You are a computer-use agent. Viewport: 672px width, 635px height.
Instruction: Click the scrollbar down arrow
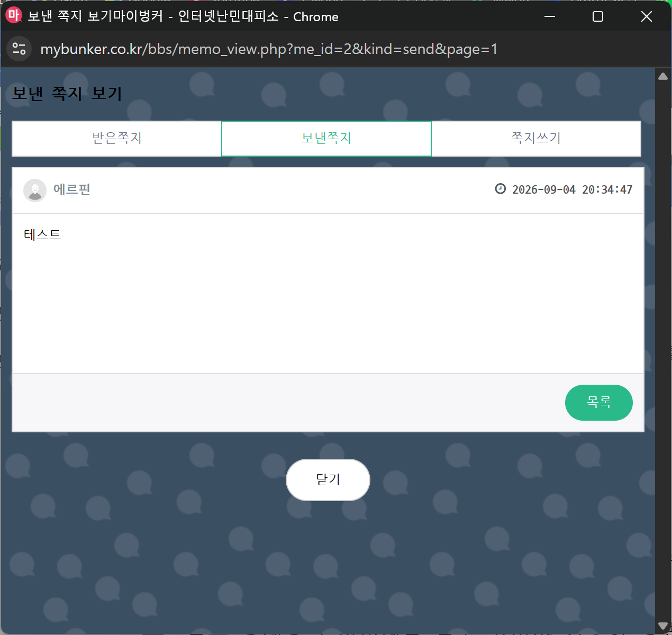(x=662, y=626)
